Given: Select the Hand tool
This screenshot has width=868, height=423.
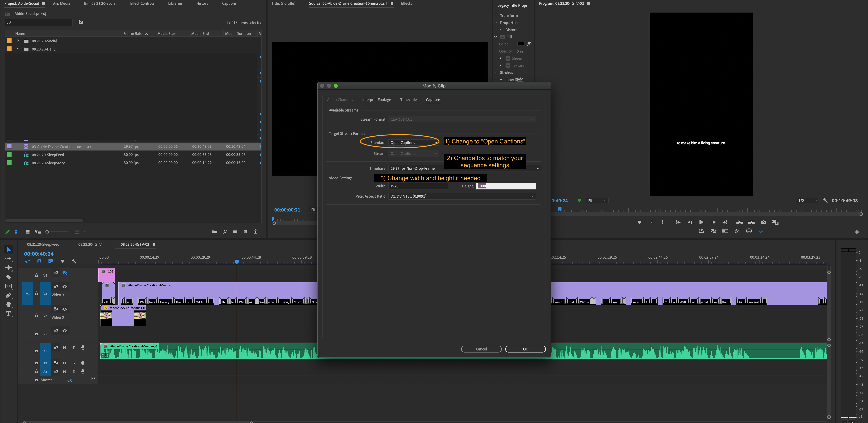Looking at the screenshot, I should 8,304.
